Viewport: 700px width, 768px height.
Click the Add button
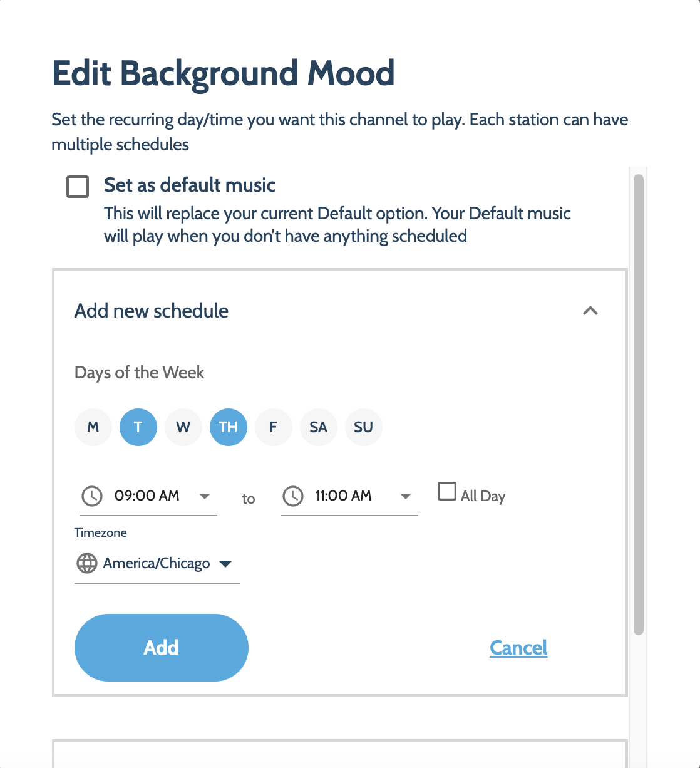[162, 647]
